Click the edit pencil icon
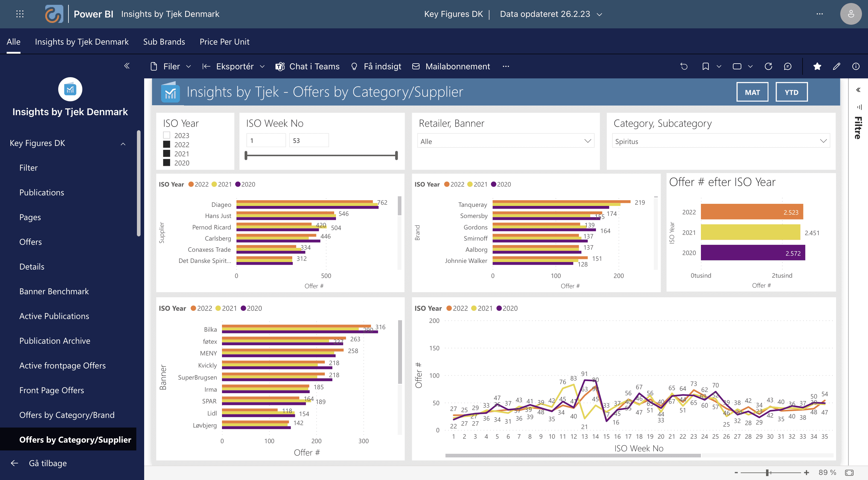 (836, 66)
